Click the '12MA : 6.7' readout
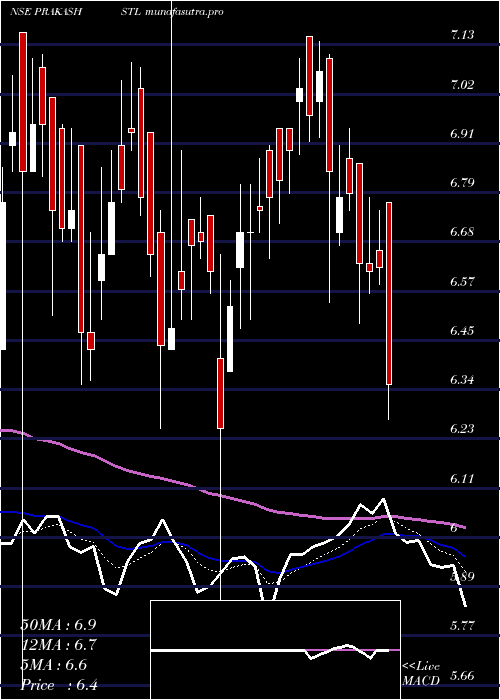Viewport: 500px width, 700px height. [59, 645]
